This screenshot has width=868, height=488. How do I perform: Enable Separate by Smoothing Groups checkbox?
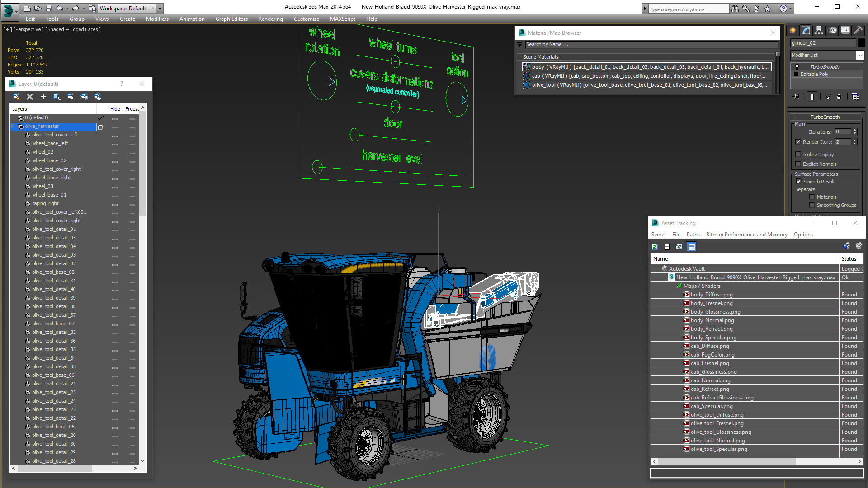coord(812,205)
